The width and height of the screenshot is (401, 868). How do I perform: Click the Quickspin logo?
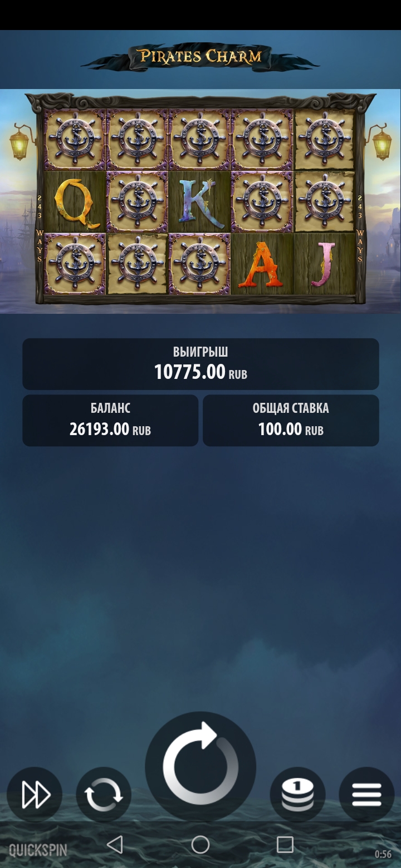coord(38,850)
